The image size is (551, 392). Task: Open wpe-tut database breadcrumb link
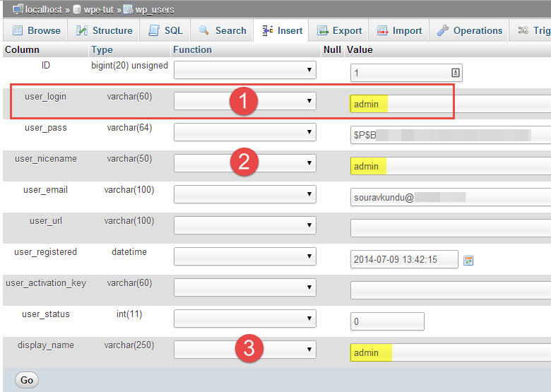99,9
